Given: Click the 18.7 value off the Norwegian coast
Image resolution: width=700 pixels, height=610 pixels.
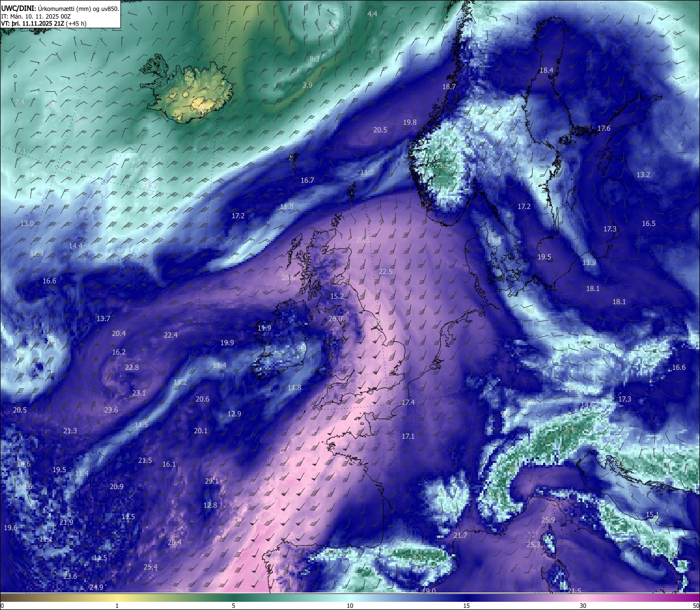Looking at the screenshot, I should 449,86.
